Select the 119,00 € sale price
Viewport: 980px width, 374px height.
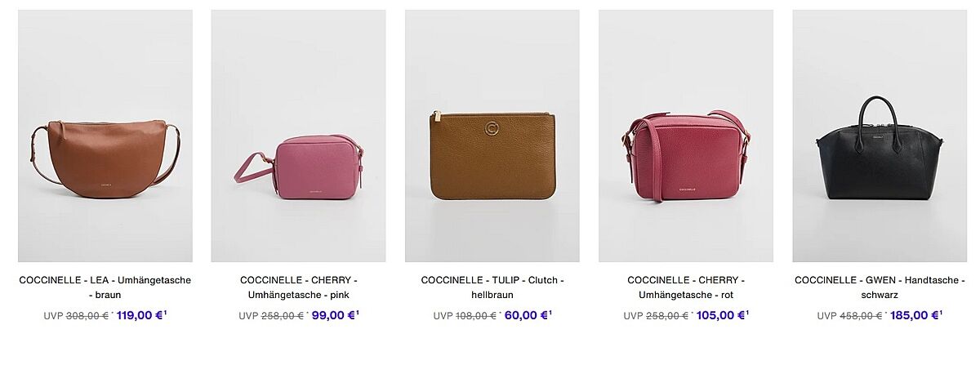[140, 315]
